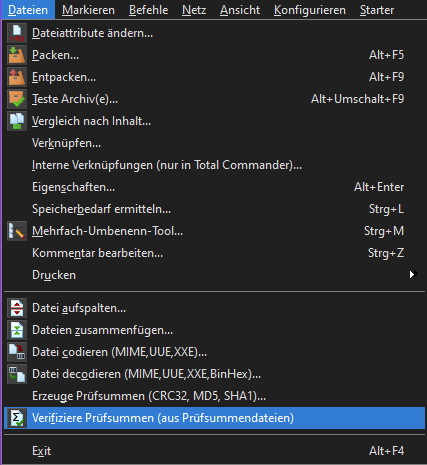Choose Packen... menu entry
427x465 pixels.
(x=214, y=55)
